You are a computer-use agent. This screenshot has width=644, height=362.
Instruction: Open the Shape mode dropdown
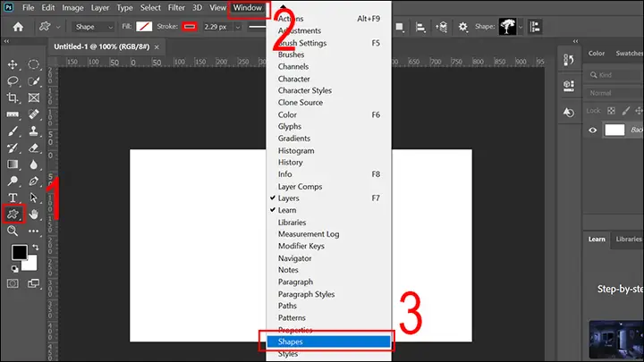(x=93, y=27)
